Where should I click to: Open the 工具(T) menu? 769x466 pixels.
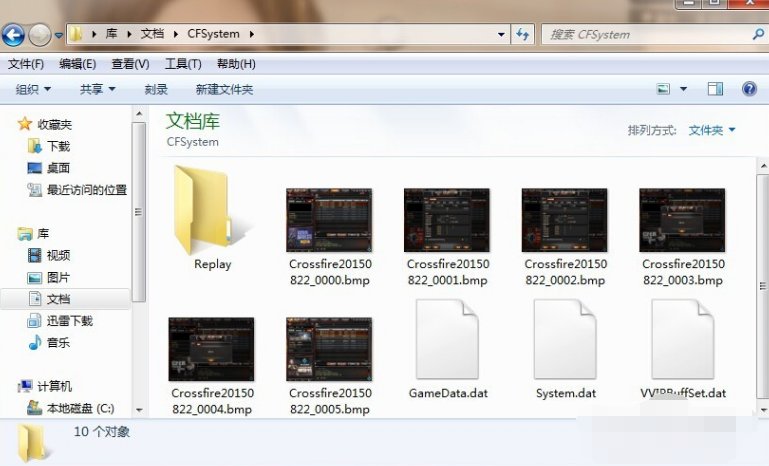[x=183, y=64]
